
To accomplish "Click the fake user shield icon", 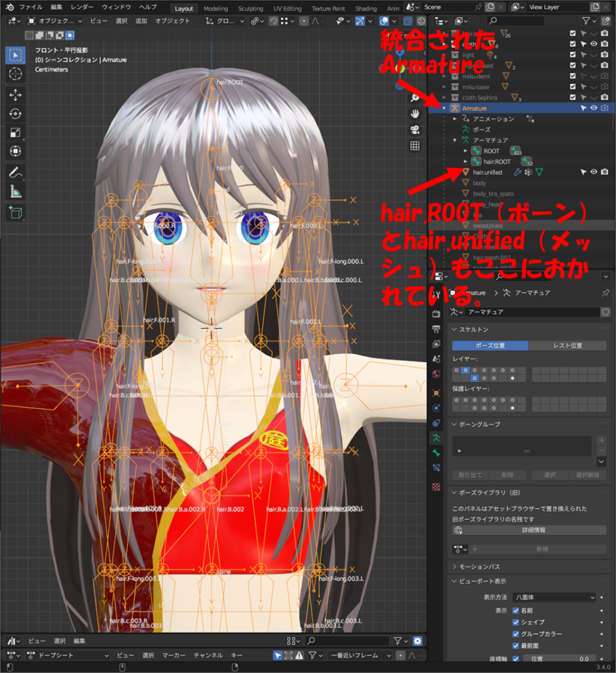I will click(605, 312).
